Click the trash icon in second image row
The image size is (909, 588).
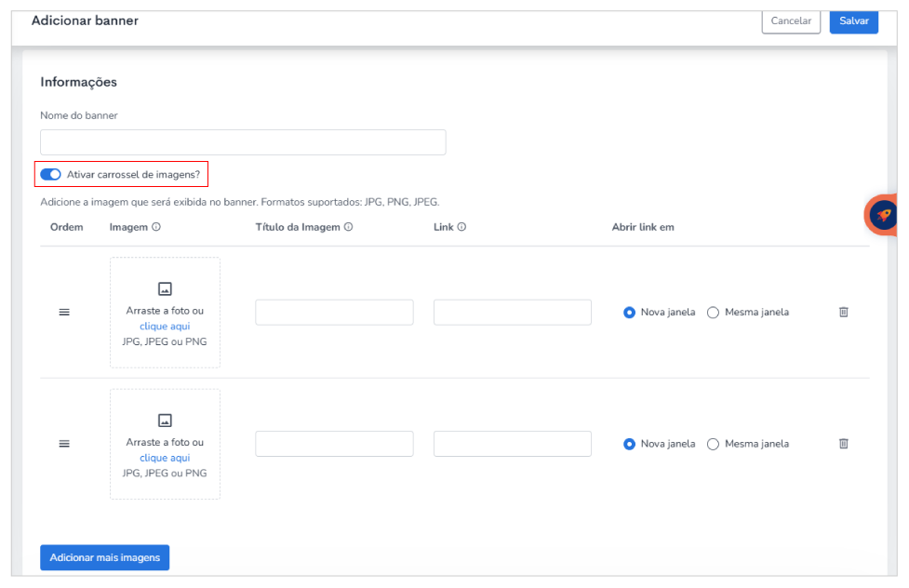pos(843,444)
